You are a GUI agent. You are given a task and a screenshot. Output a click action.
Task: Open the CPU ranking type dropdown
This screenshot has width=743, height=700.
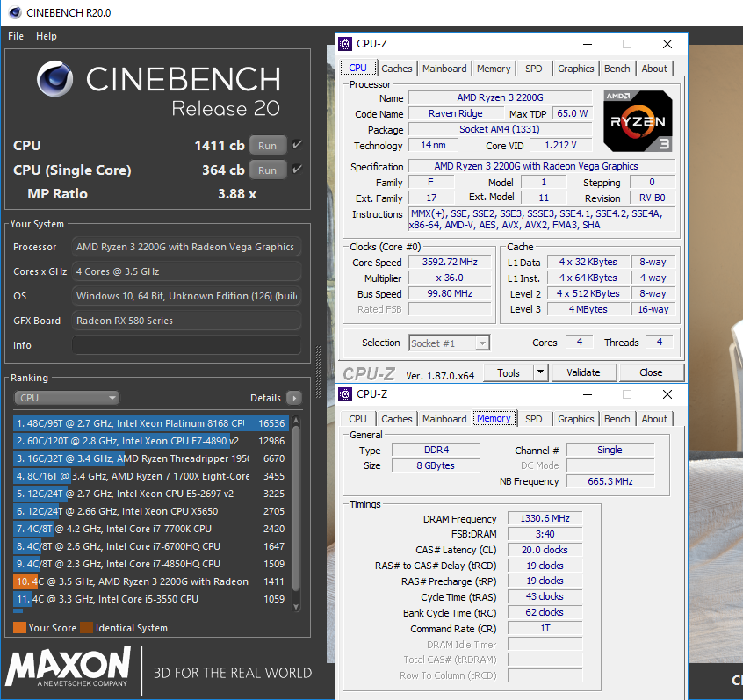click(67, 398)
